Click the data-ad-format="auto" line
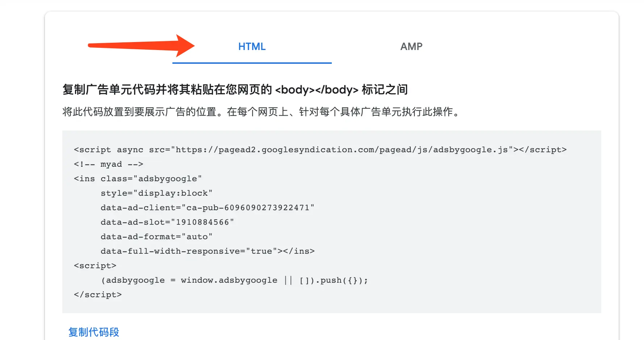 (156, 237)
